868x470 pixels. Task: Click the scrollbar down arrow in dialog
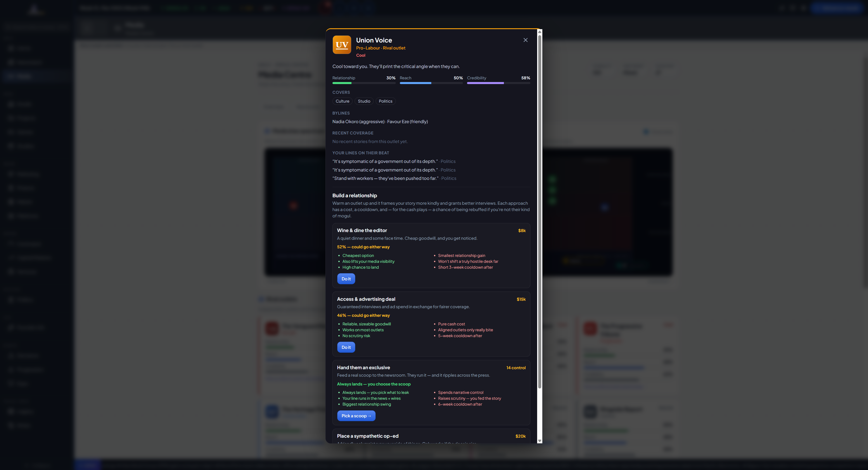539,441
